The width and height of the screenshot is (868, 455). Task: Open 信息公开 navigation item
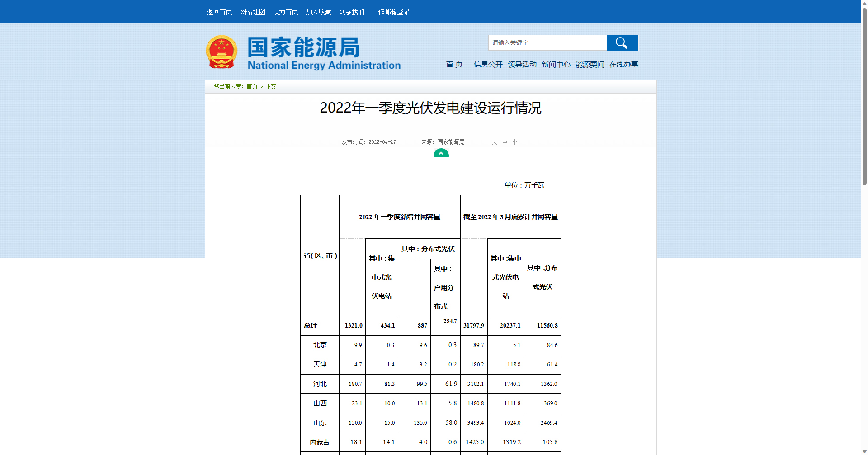click(x=488, y=65)
